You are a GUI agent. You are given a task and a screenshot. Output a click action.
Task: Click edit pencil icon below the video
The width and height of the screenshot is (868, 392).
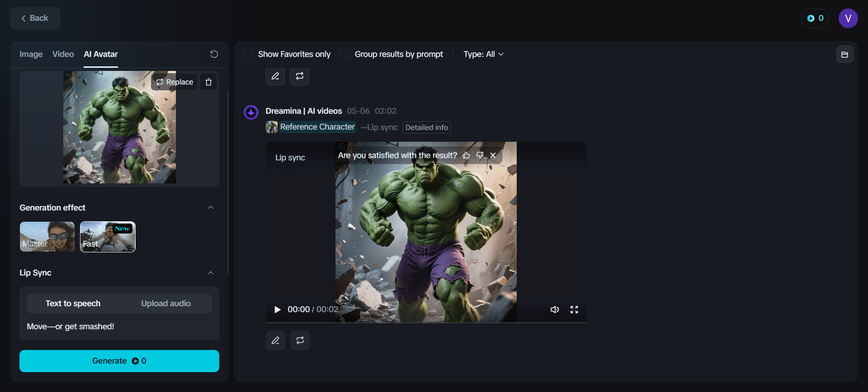(275, 341)
